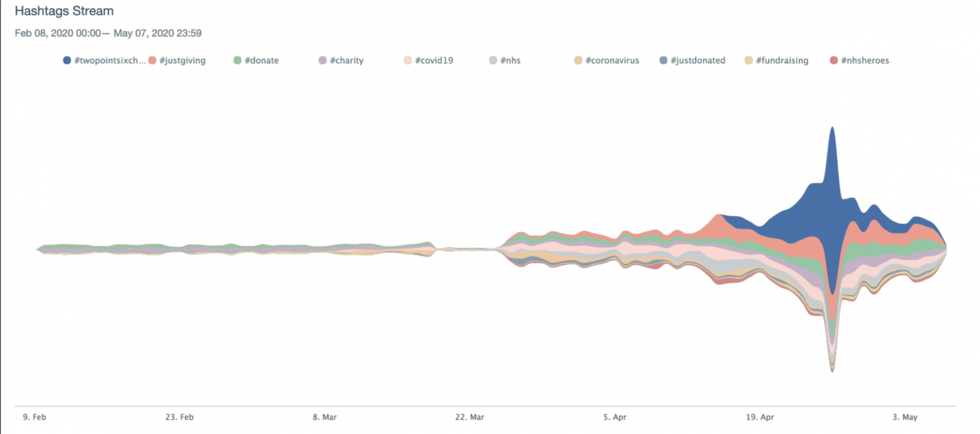This screenshot has width=980, height=434.
Task: Click the purple #charity legend dot
Action: (323, 61)
